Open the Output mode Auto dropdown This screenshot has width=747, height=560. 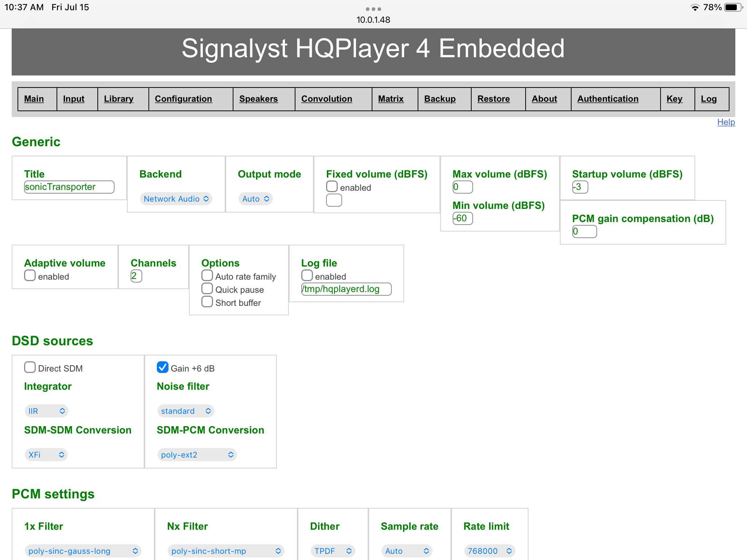point(256,199)
